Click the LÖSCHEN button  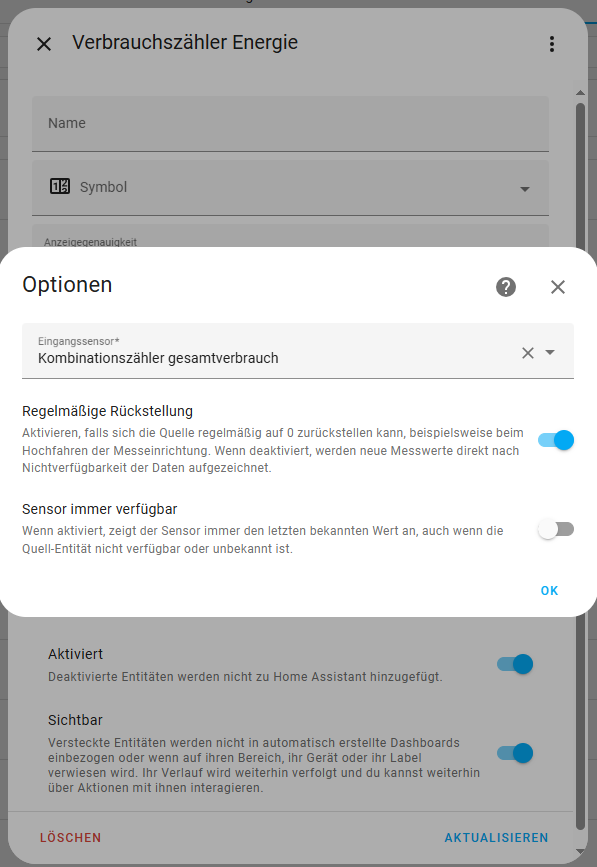point(70,838)
